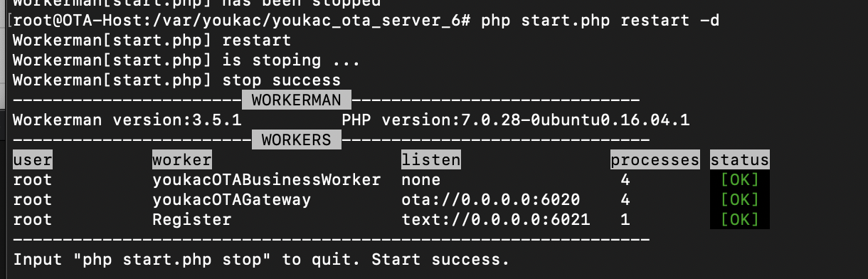
Task: Click the WORKERMAN header banner
Action: (x=297, y=100)
